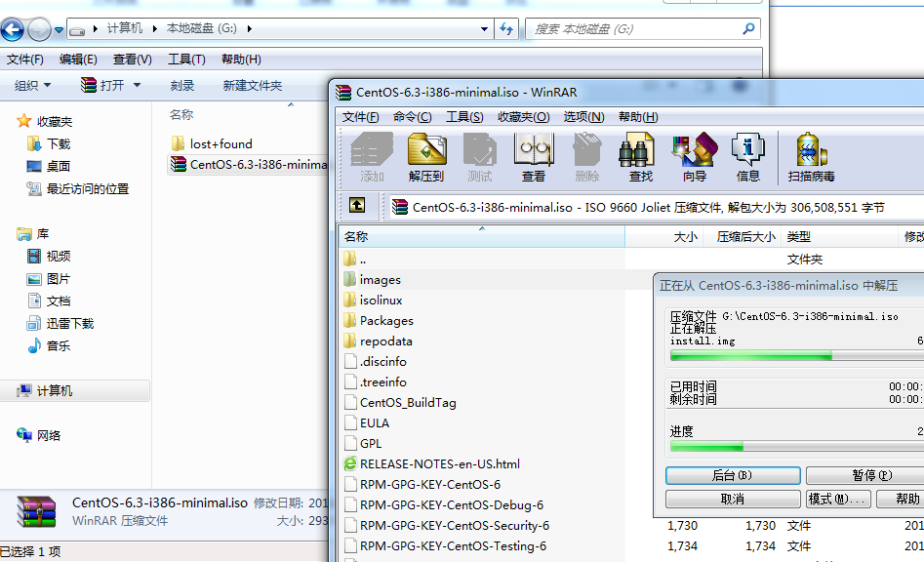This screenshot has width=924, height=562.
Task: Open the WinRAR Commands (命令) menu
Action: [x=413, y=117]
